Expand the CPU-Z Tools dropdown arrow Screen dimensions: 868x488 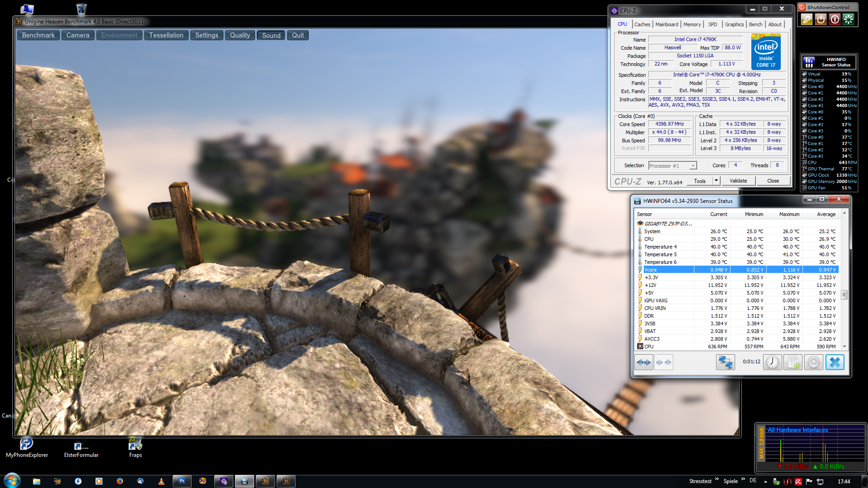[x=716, y=181]
